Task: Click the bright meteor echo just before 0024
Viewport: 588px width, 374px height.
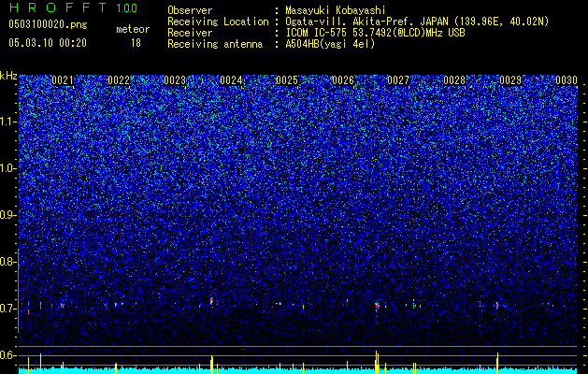Action: 211,300
